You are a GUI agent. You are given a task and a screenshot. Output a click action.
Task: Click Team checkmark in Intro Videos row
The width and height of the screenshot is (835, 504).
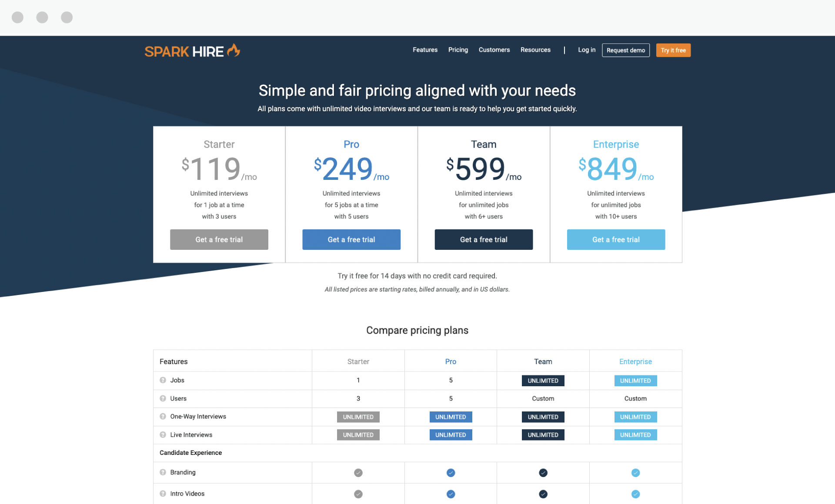click(x=543, y=494)
